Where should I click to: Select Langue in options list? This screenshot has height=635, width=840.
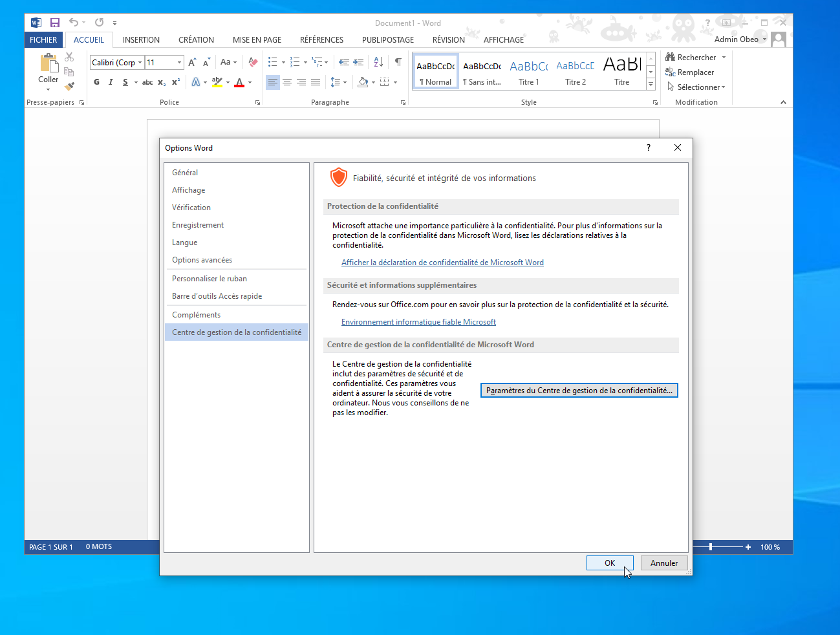point(237,242)
